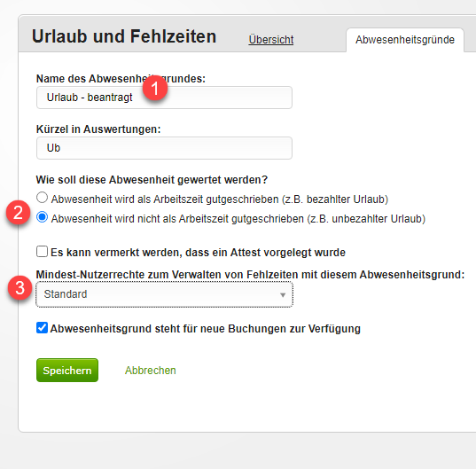Screen dimensions: 476x469
Task: Click the red annotation marker number 2
Action: (x=19, y=212)
